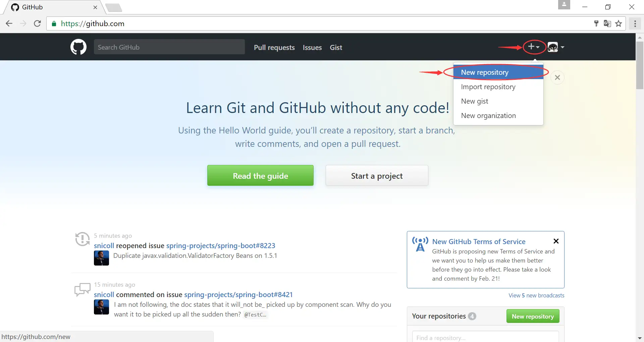The height and width of the screenshot is (342, 644).
Task: Click the GitHub Octocat logo
Action: tap(78, 47)
